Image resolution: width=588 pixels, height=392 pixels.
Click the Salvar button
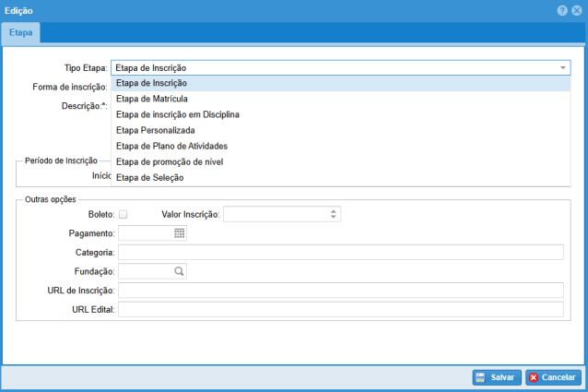coord(496,377)
